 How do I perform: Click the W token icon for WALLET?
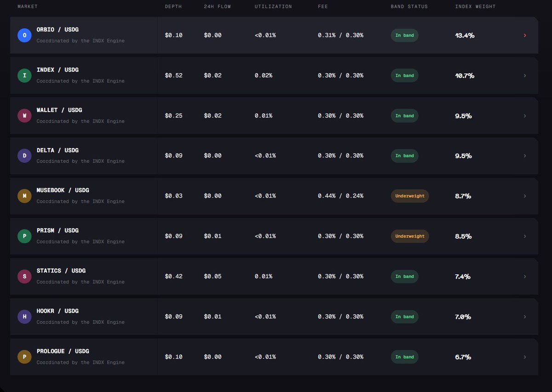(x=24, y=116)
